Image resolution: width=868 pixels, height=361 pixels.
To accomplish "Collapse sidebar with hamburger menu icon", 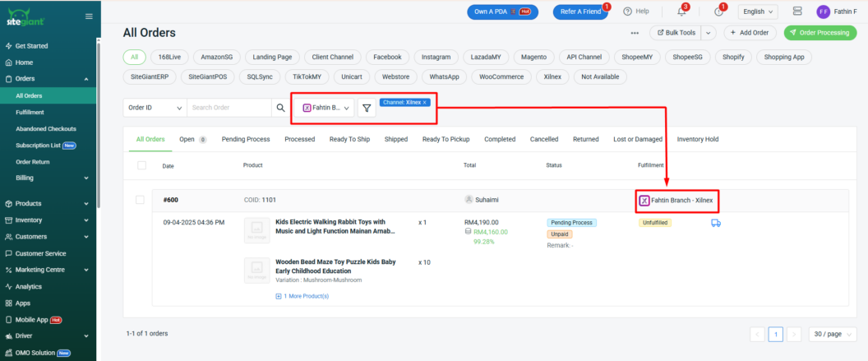I will pyautogui.click(x=89, y=16).
